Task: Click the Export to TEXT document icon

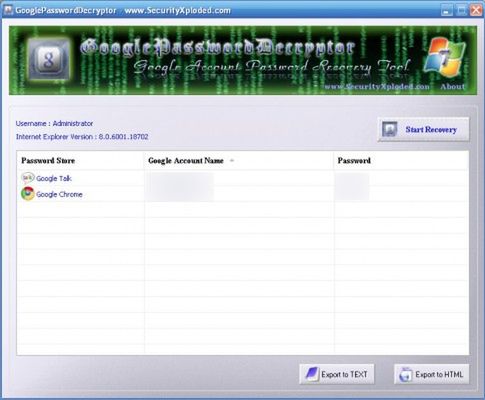Action: click(312, 374)
